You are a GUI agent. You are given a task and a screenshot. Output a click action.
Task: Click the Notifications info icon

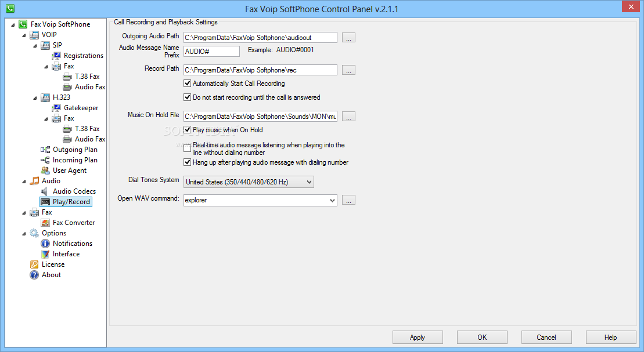tap(45, 244)
